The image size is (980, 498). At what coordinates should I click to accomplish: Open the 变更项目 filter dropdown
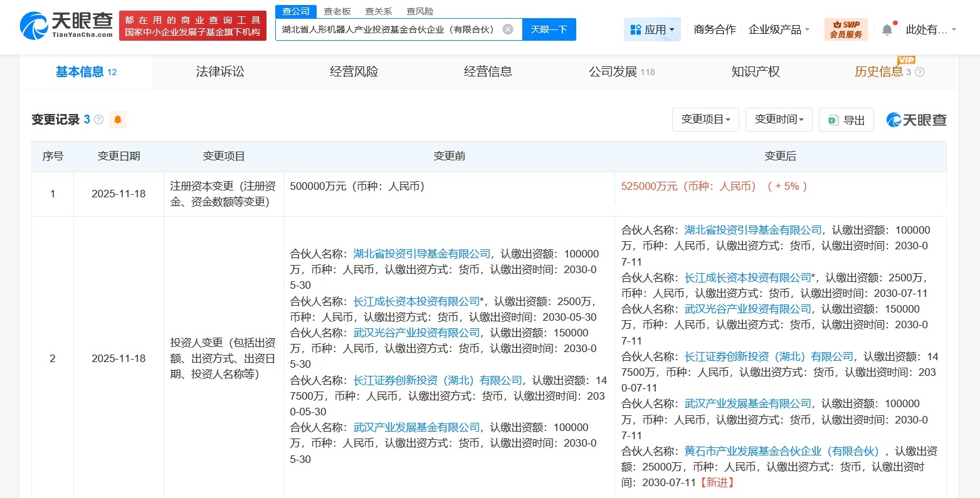click(705, 119)
